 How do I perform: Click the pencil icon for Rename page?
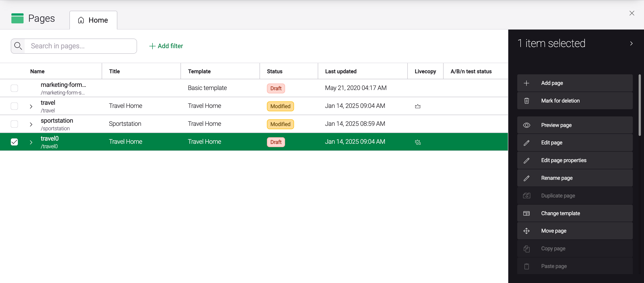click(x=526, y=178)
